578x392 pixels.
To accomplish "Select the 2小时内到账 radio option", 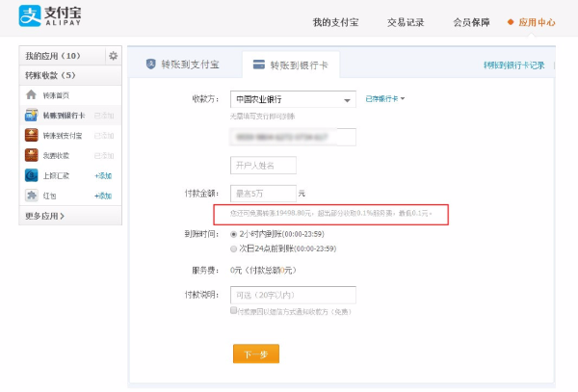I will point(233,234).
